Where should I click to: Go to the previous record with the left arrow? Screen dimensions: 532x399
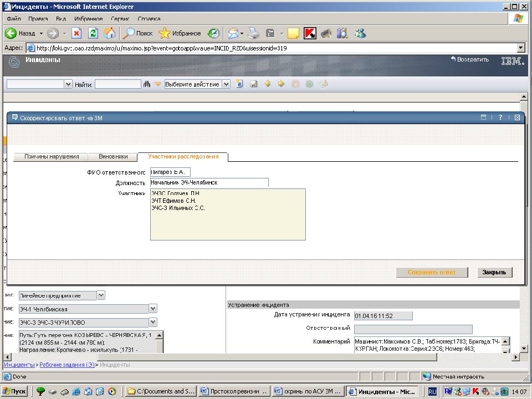point(267,84)
